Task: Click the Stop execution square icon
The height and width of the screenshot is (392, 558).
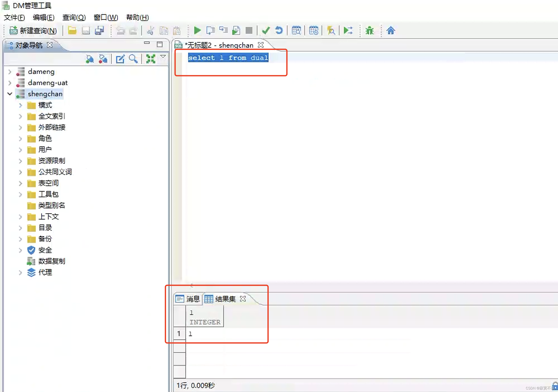Action: click(x=249, y=31)
